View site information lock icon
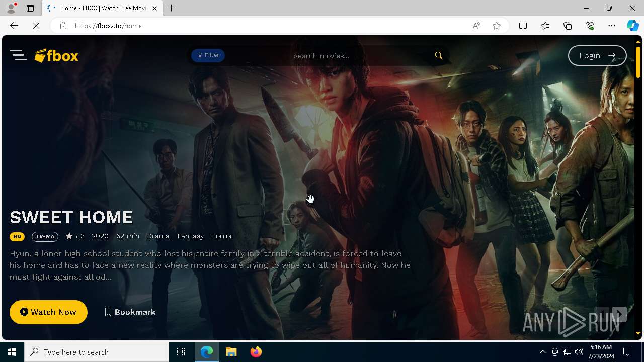The width and height of the screenshot is (644, 362). (63, 26)
